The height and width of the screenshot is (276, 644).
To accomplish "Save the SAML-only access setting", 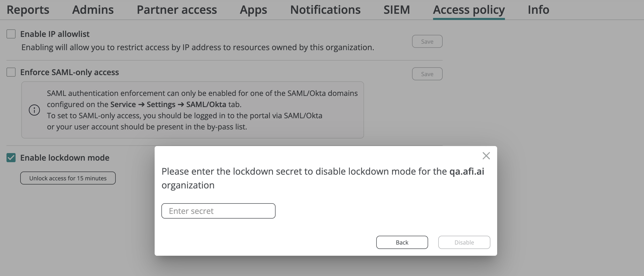I will [x=427, y=74].
